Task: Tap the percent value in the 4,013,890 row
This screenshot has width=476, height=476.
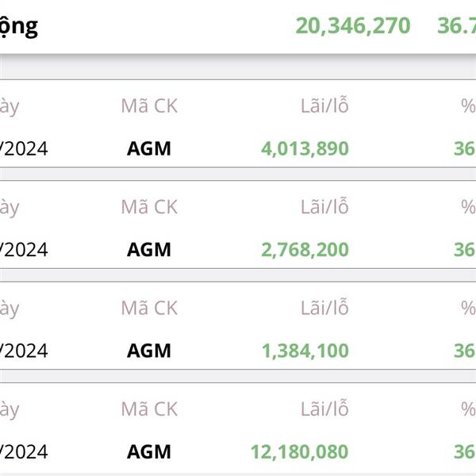Action: click(465, 149)
